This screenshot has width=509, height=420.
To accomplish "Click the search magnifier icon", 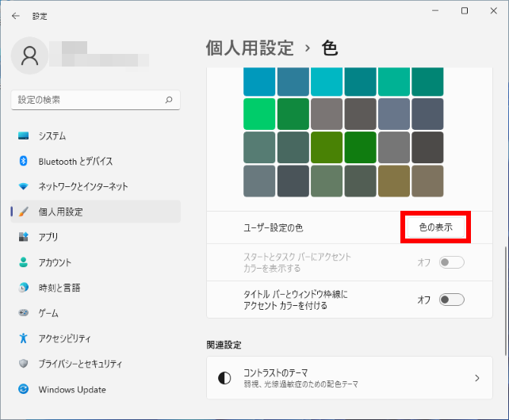I will (x=169, y=100).
